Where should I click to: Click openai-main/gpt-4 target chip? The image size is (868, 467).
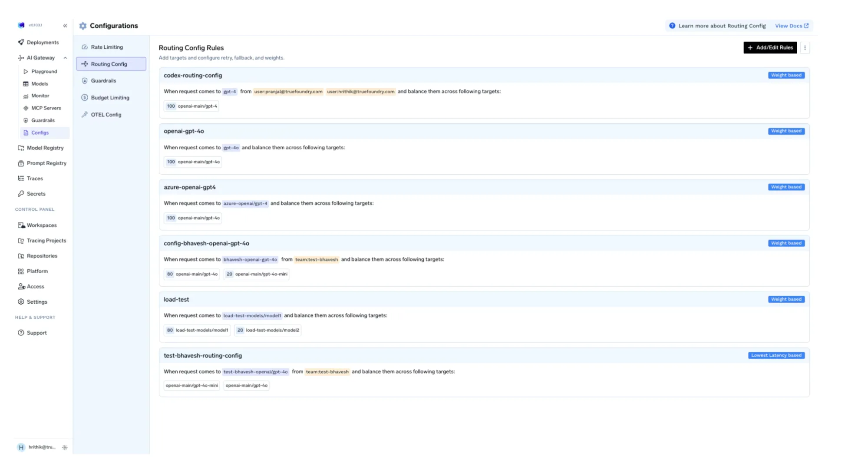[191, 106]
